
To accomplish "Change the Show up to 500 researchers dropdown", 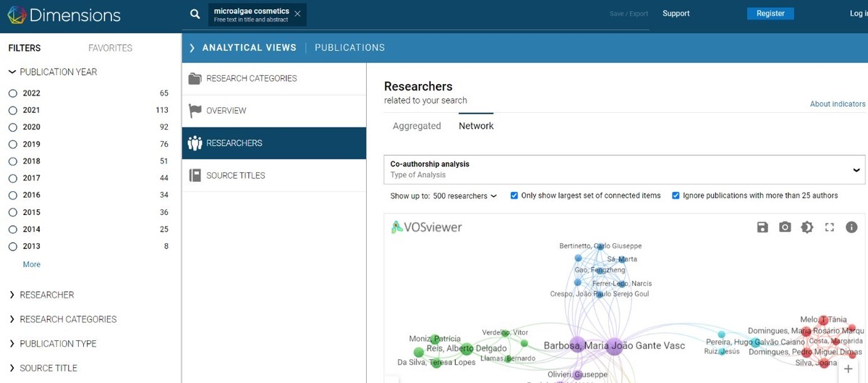I will coord(464,196).
